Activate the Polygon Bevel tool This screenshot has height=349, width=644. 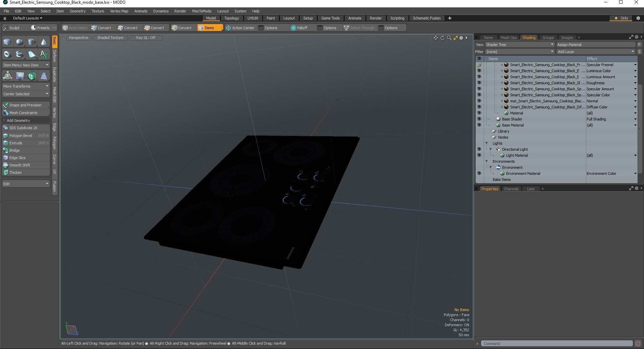point(26,136)
